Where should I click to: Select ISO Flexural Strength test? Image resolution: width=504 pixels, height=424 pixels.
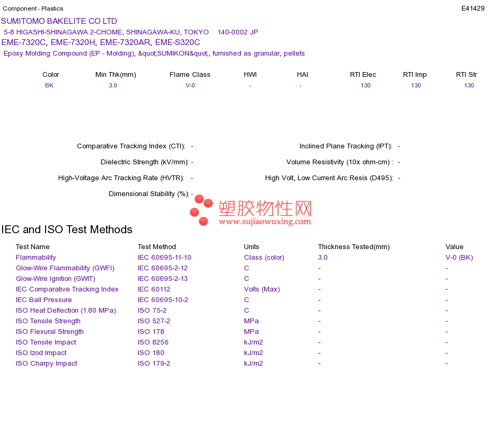click(50, 332)
